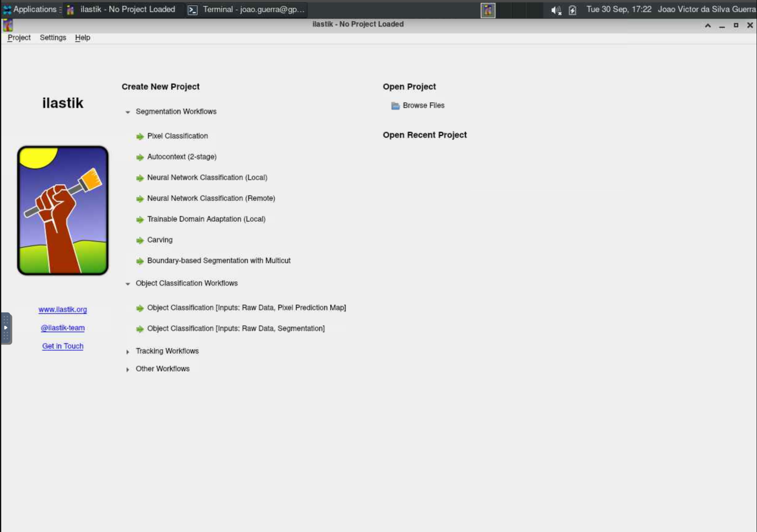Collapse the Object Classification Workflows section

128,284
